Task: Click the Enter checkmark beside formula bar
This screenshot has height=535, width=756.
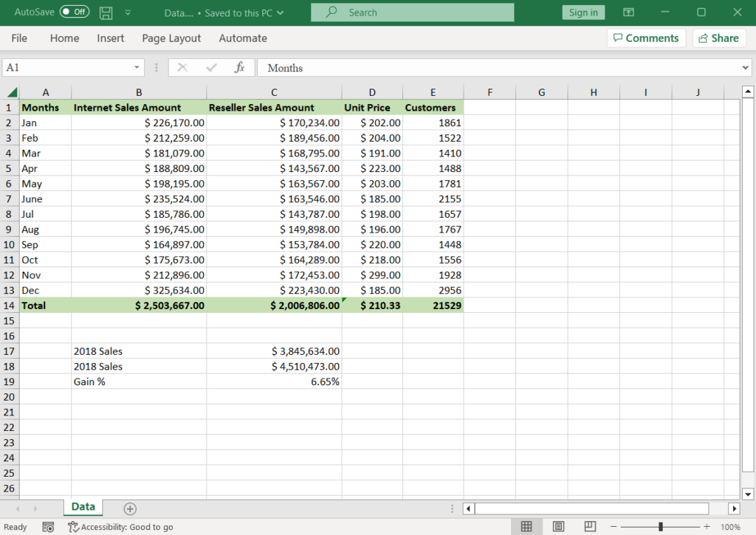Action: [x=210, y=67]
